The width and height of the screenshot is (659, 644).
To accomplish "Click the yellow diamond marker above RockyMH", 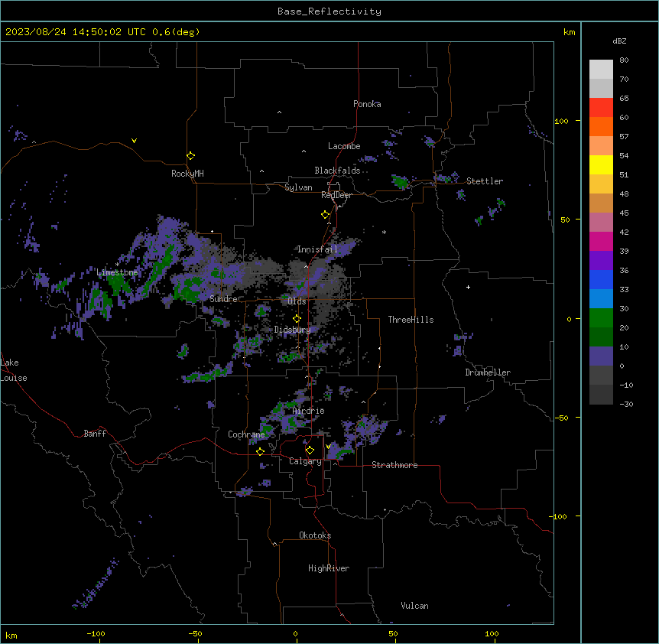I will pos(190,155).
